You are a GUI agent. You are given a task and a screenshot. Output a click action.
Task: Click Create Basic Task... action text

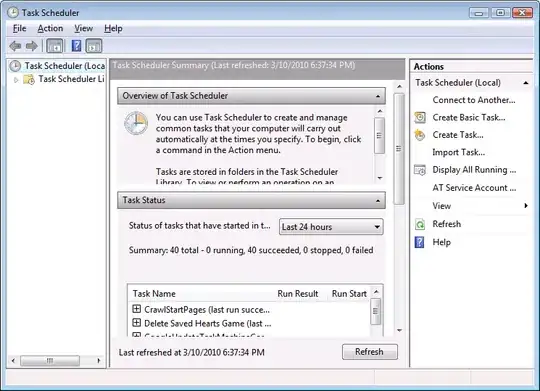[x=469, y=117]
